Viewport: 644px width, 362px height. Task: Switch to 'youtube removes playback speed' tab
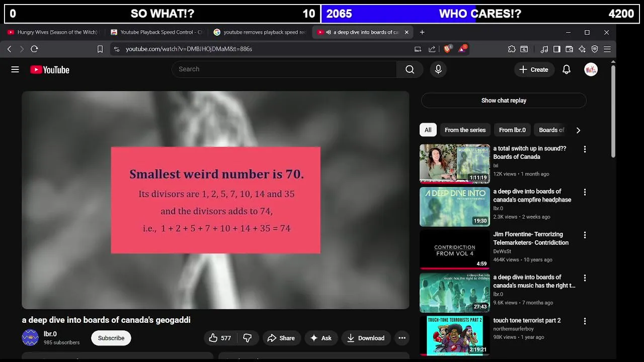click(259, 32)
